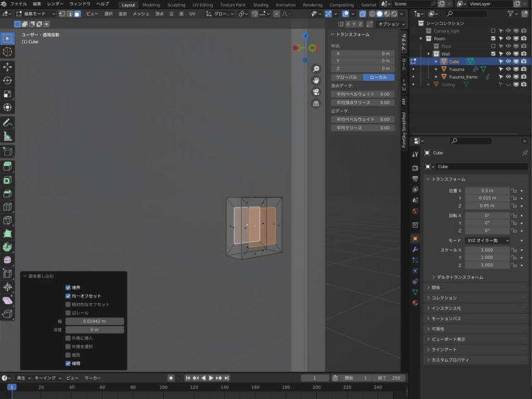Switch to face select mode
The width and height of the screenshot is (532, 399).
[77, 13]
